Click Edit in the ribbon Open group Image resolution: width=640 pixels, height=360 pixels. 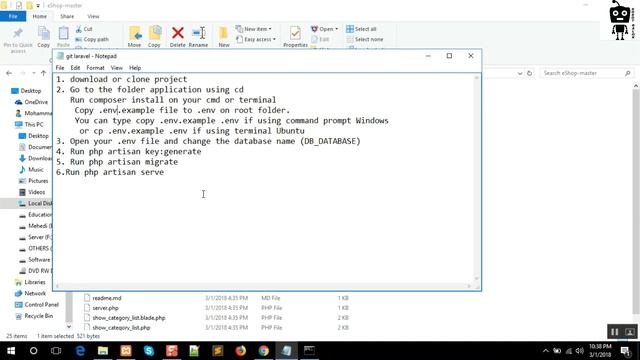pyautogui.click(x=320, y=39)
